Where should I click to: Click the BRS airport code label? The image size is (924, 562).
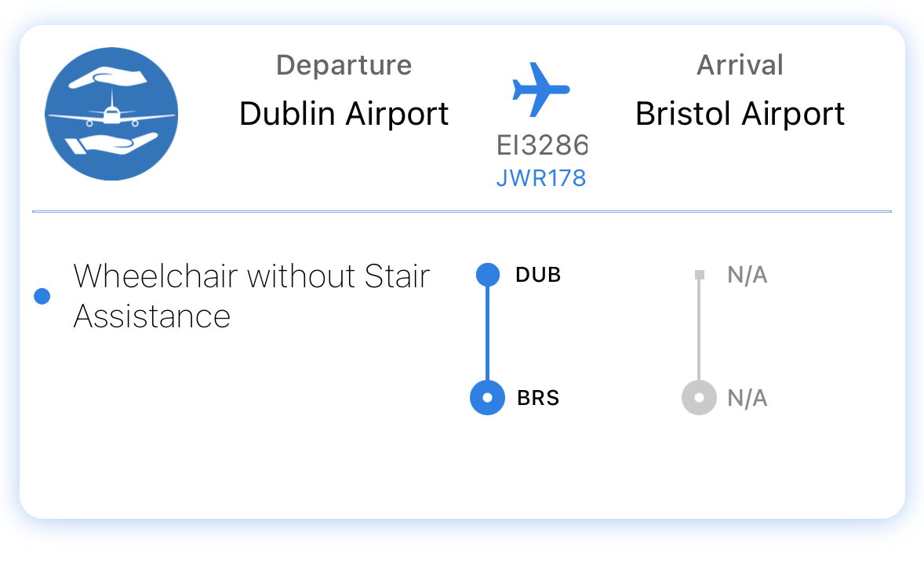tap(538, 398)
